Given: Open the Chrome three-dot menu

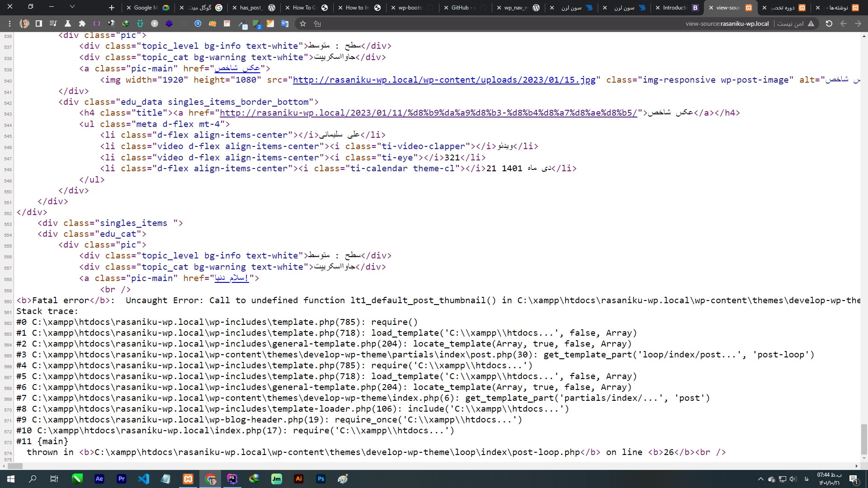Looking at the screenshot, I should click(9, 23).
